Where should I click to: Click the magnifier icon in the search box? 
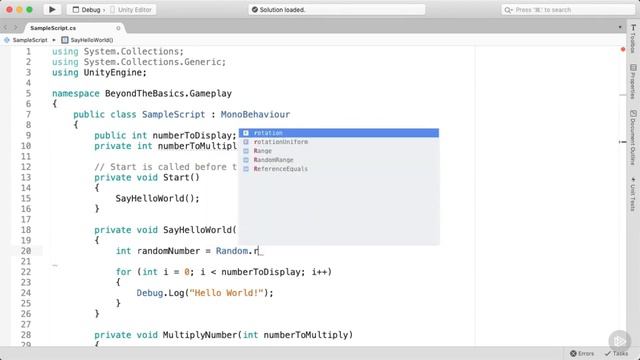(508, 10)
